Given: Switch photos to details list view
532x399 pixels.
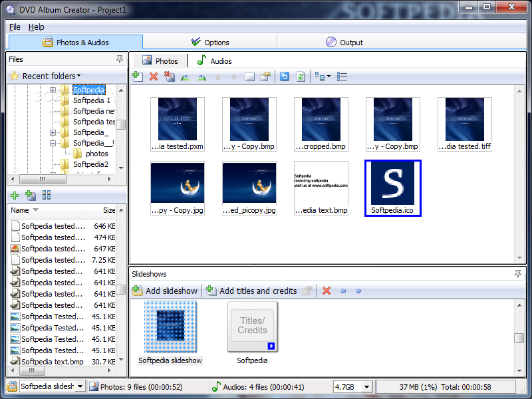Looking at the screenshot, I should [x=342, y=76].
